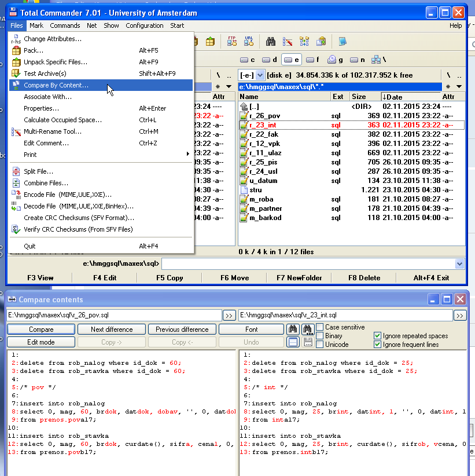Click the Split File menu icon

[16, 171]
